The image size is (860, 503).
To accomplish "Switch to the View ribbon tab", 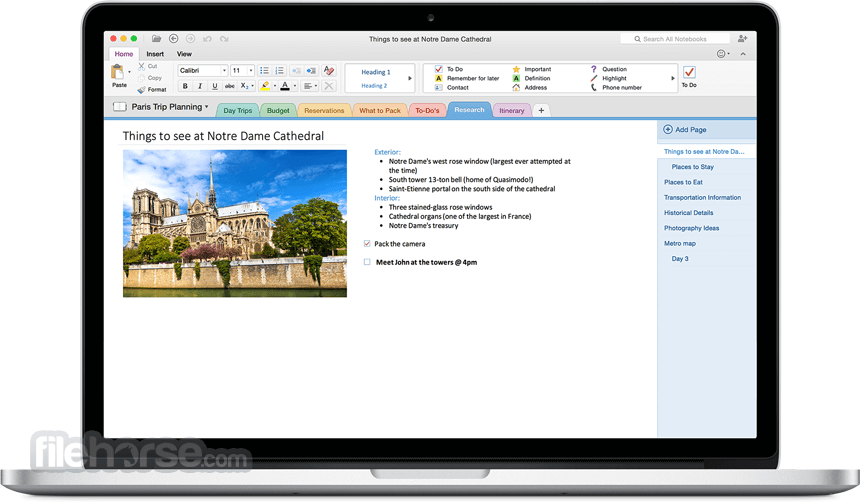I will (x=184, y=54).
